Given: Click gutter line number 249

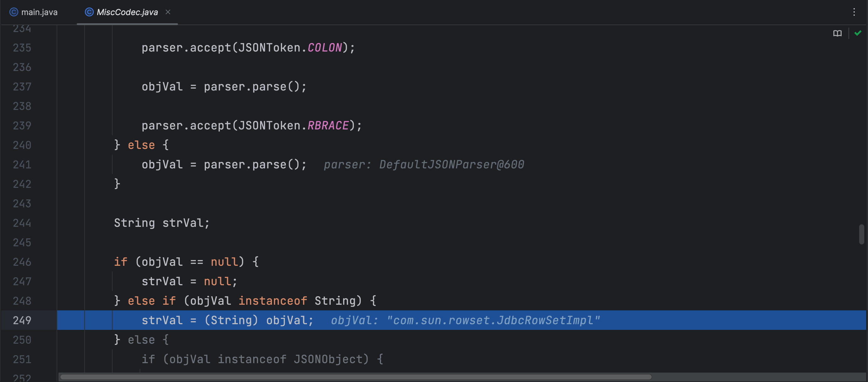Looking at the screenshot, I should pos(22,320).
